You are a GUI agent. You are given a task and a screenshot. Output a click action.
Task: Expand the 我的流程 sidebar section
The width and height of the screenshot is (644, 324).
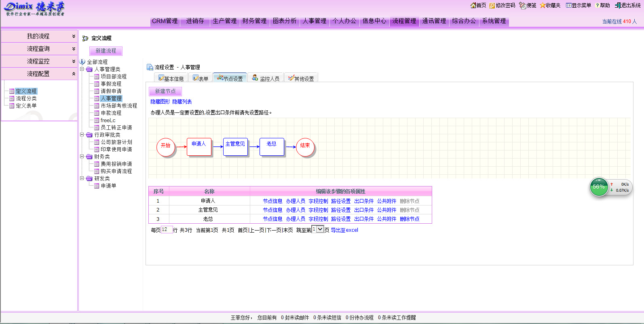pos(74,36)
